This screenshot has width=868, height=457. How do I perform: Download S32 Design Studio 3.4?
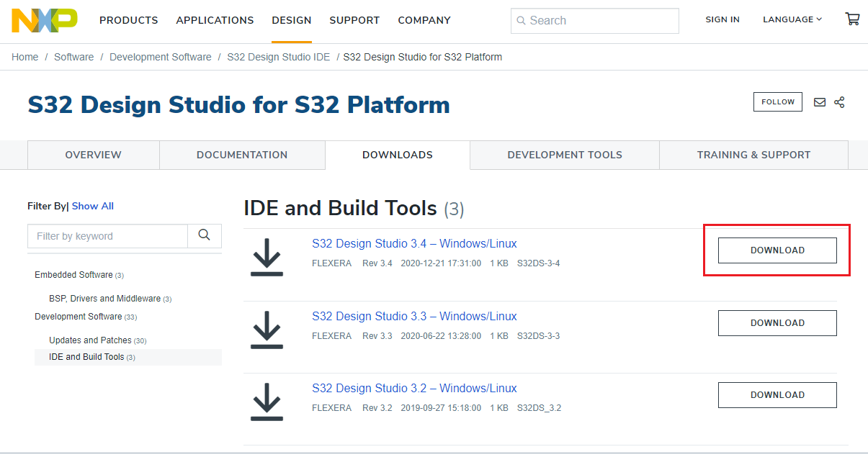pyautogui.click(x=777, y=250)
